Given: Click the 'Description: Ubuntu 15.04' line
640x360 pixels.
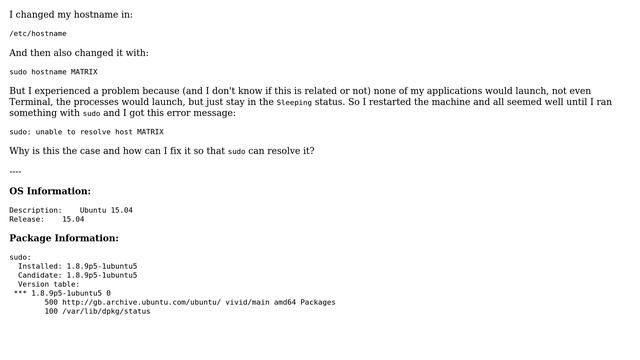Looking at the screenshot, I should (x=71, y=210).
